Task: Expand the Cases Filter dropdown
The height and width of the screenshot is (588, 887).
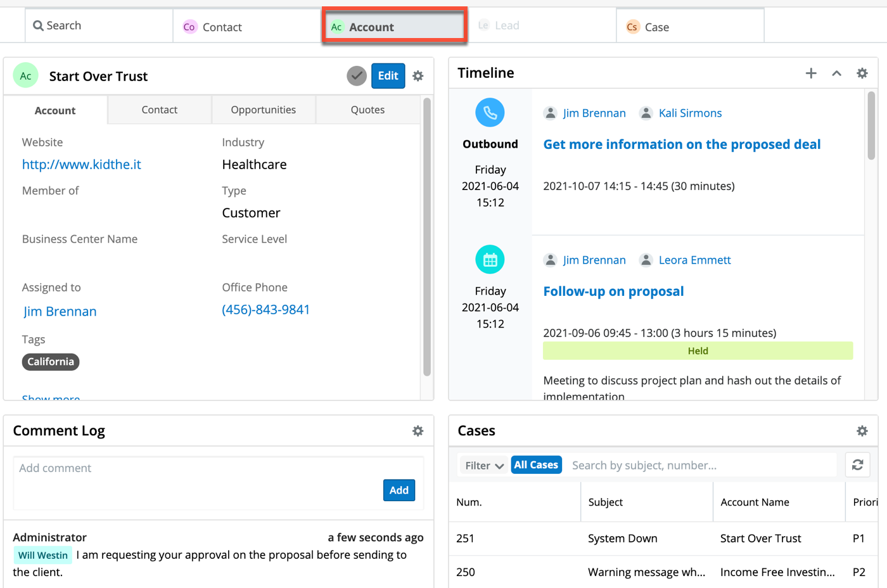Action: (x=485, y=466)
